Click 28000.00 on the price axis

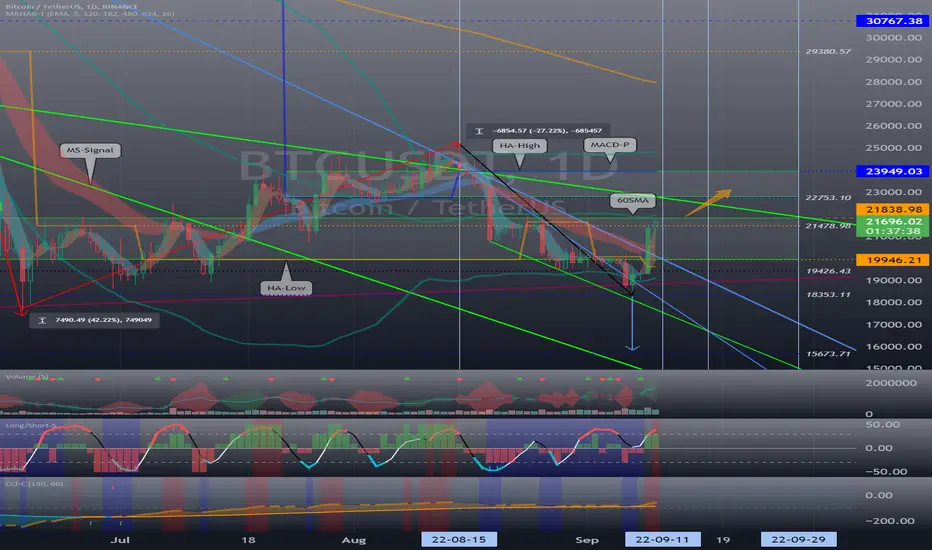point(893,82)
